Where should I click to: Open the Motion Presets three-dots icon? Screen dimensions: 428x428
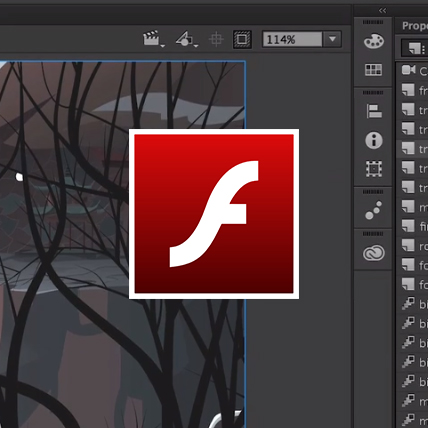tap(373, 210)
